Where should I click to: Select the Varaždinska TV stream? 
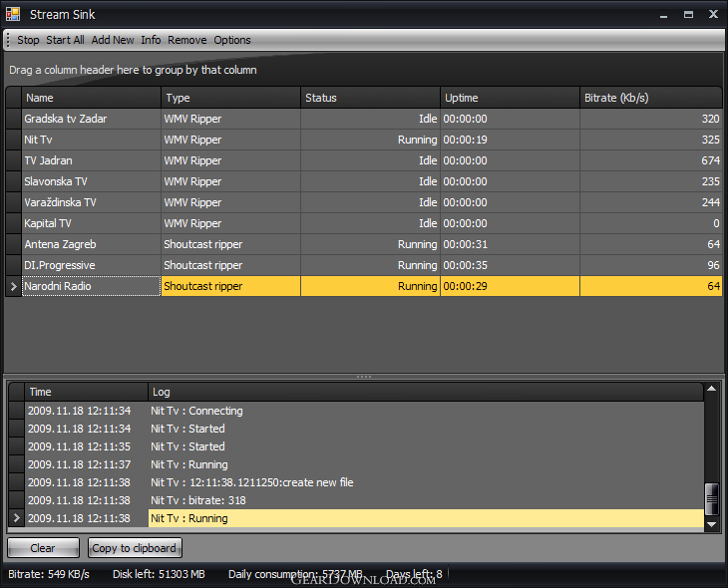pos(364,202)
